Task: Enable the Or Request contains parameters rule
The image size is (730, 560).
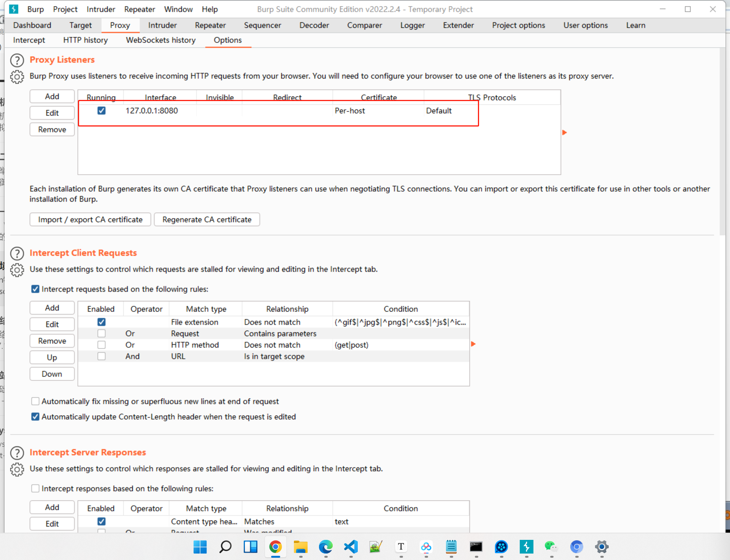Action: tap(102, 334)
